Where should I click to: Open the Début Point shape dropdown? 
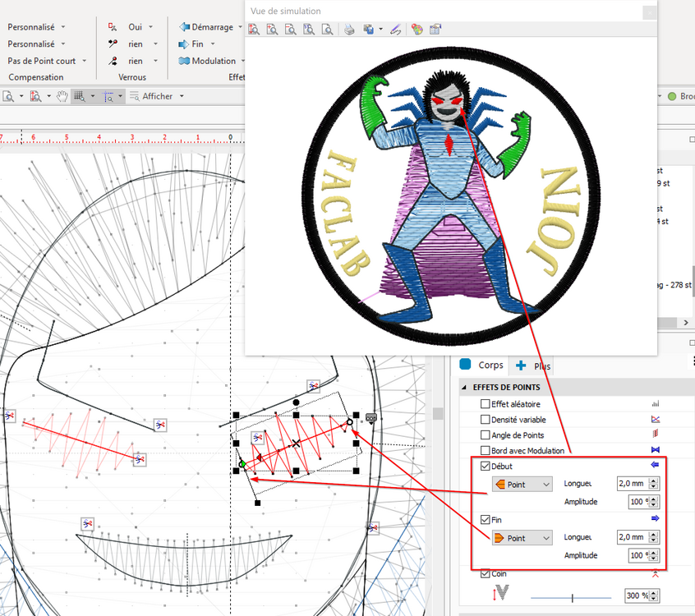[x=522, y=485]
